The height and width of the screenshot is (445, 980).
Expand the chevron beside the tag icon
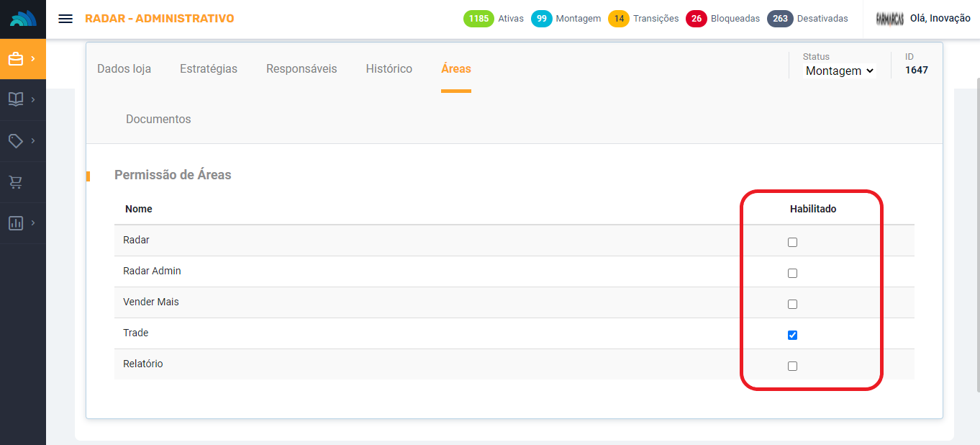tap(33, 140)
